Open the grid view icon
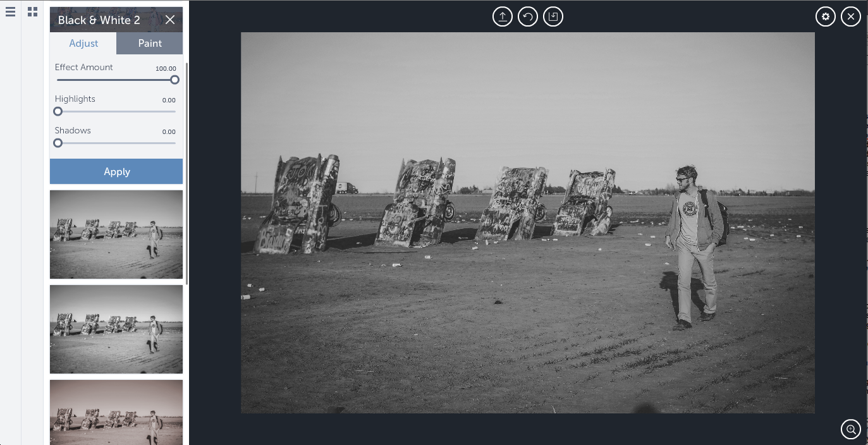The image size is (868, 445). pos(32,12)
